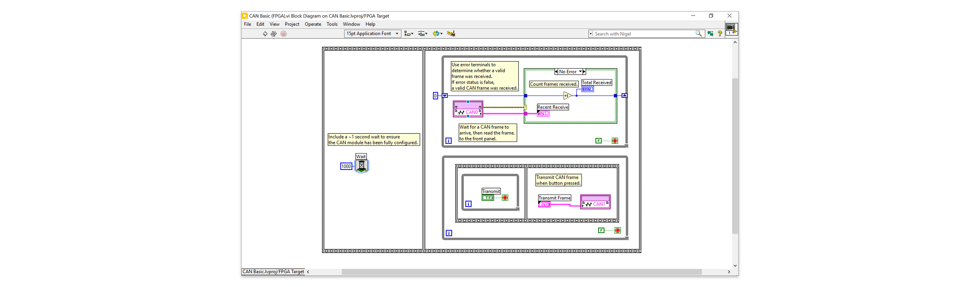Click iteration terminal of inner Transmit loop
The height and width of the screenshot is (287, 980).
pos(469,204)
